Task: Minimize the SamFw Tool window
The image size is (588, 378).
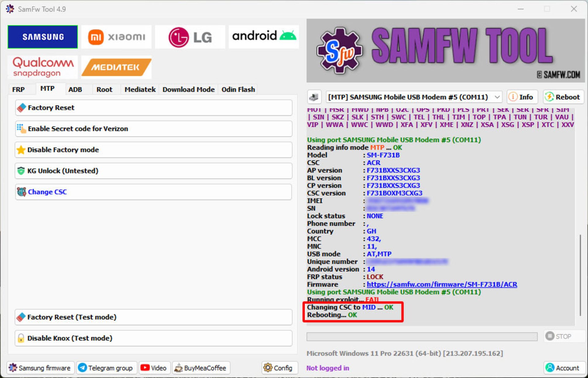Action: click(x=521, y=9)
